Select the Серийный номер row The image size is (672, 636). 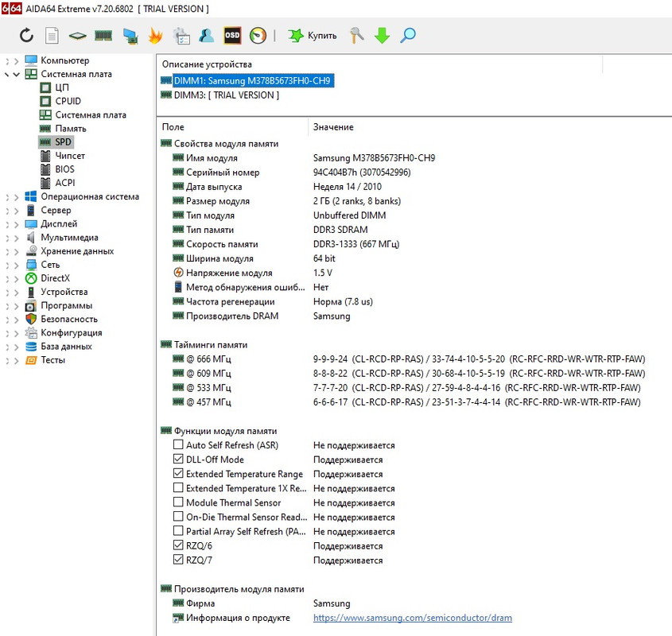pyautogui.click(x=291, y=173)
